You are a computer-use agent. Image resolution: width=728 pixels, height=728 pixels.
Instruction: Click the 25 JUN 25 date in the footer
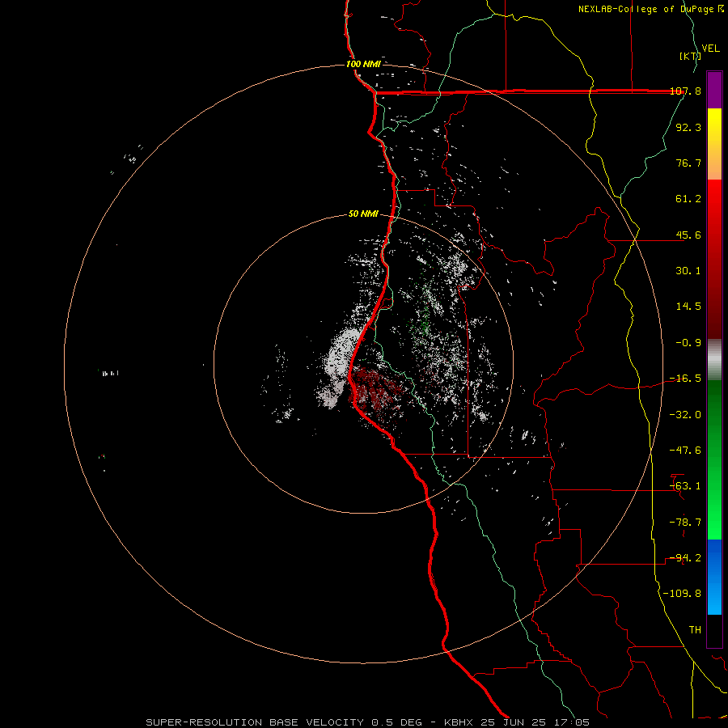(514, 722)
